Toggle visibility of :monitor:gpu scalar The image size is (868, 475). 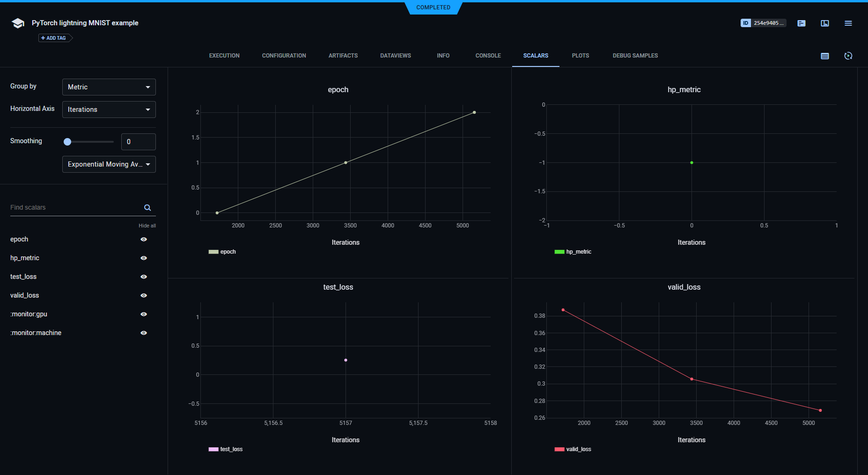coord(144,314)
